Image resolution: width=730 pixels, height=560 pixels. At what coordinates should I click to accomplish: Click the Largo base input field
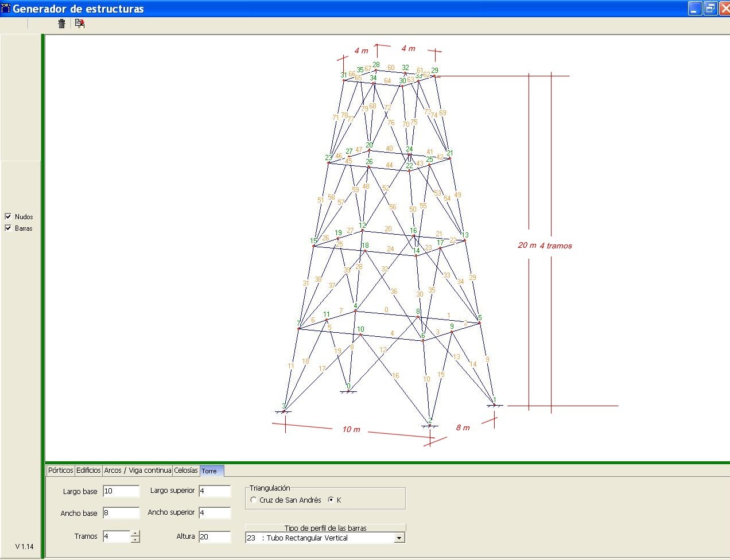click(121, 491)
